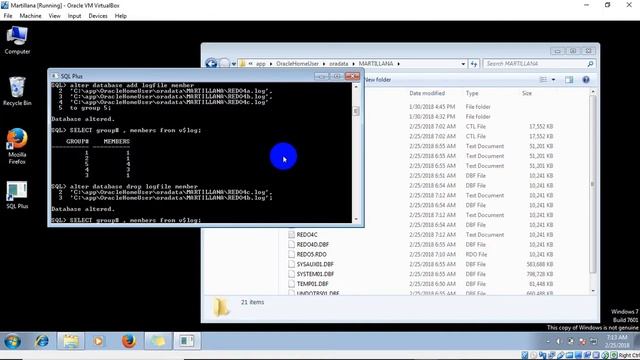Click the Windows Start orb
Screen dimensions: 640x360
pyautogui.click(x=12, y=341)
